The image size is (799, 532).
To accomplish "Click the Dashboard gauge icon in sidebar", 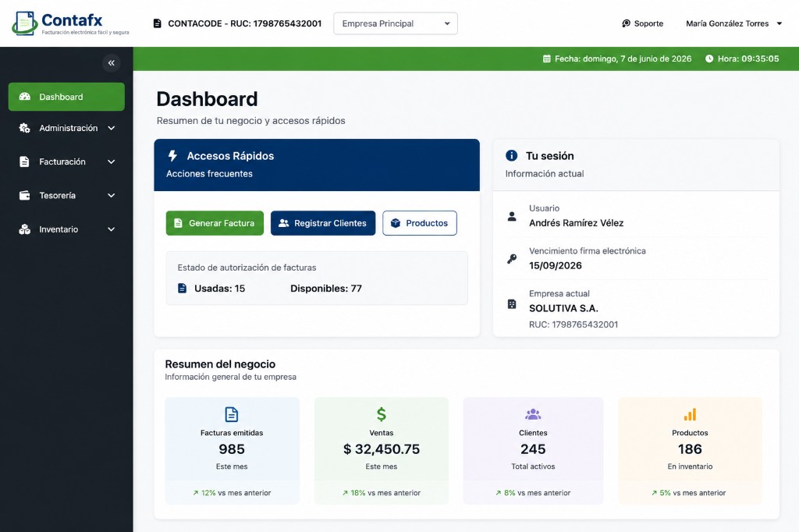I will (24, 97).
